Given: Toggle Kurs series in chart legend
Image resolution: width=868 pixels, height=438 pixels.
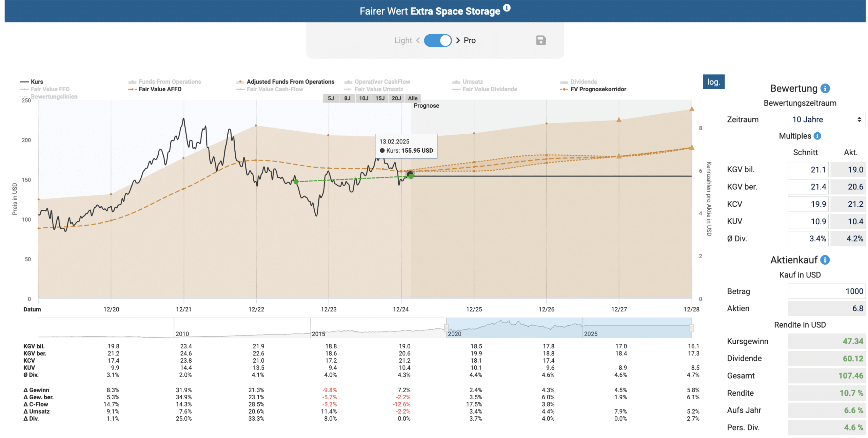Looking at the screenshot, I should (32, 82).
